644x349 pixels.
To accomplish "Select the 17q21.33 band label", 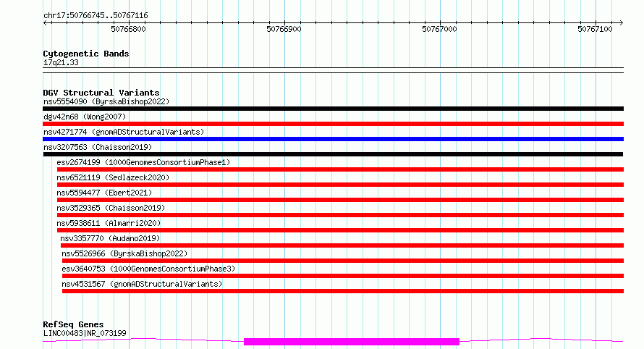I will coord(61,63).
